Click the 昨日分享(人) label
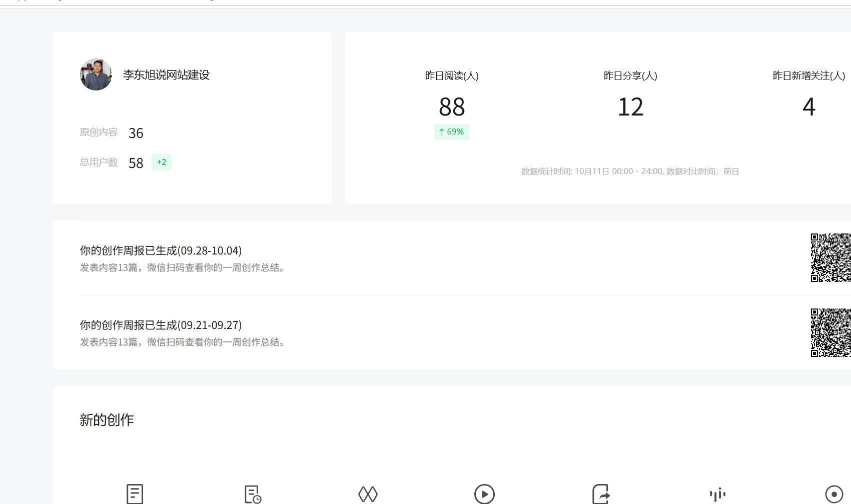Image resolution: width=851 pixels, height=504 pixels. point(630,75)
